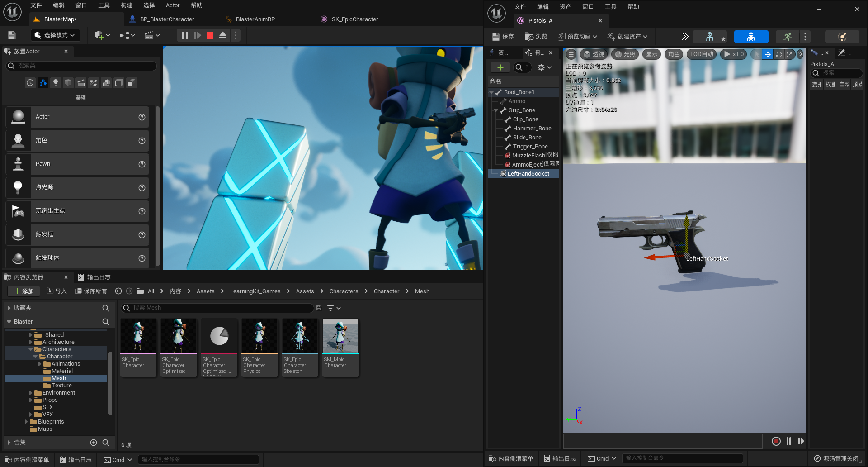The height and width of the screenshot is (467, 868).
Task: Add a new collection with plus icon
Action: point(94,443)
